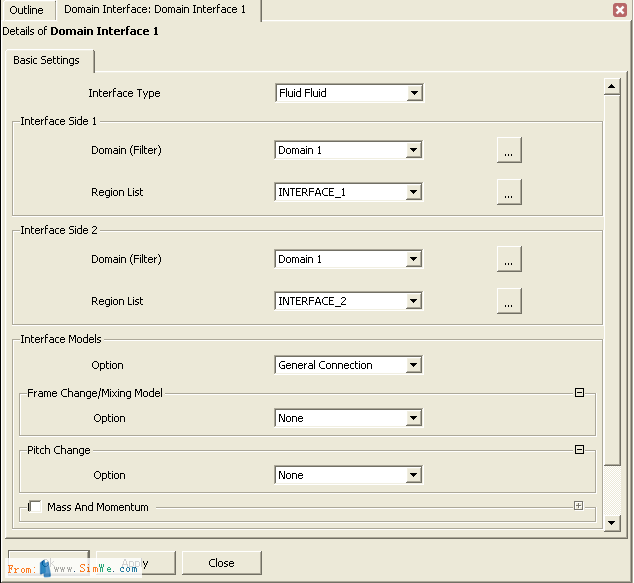This screenshot has width=634, height=583.
Task: Expand the Mass And Momentum section
Action: tap(578, 506)
